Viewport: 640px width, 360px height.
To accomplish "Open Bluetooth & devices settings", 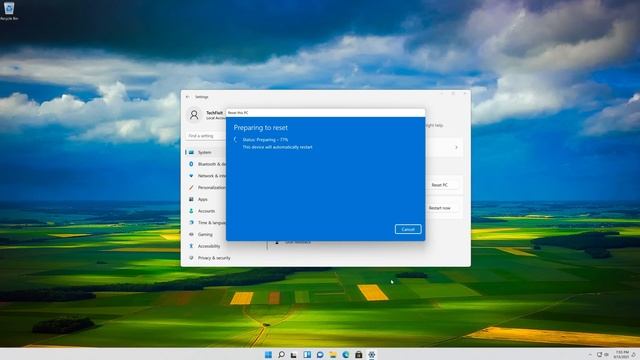I will coord(207,164).
